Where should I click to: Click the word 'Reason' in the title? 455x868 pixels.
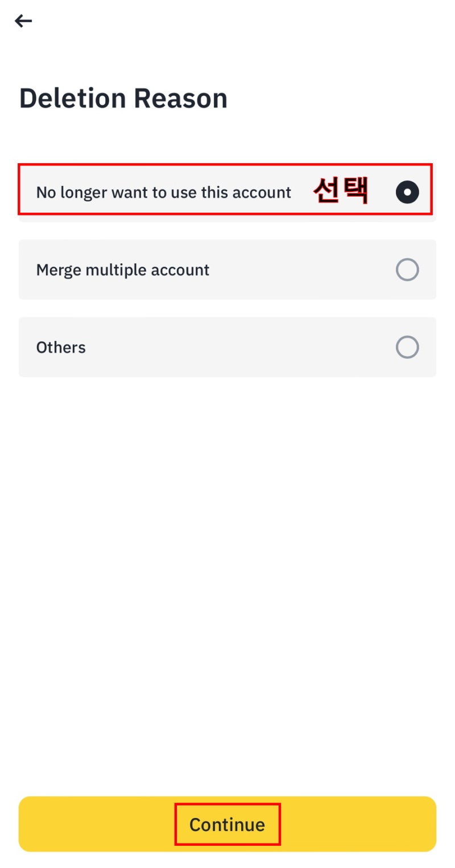pyautogui.click(x=181, y=98)
